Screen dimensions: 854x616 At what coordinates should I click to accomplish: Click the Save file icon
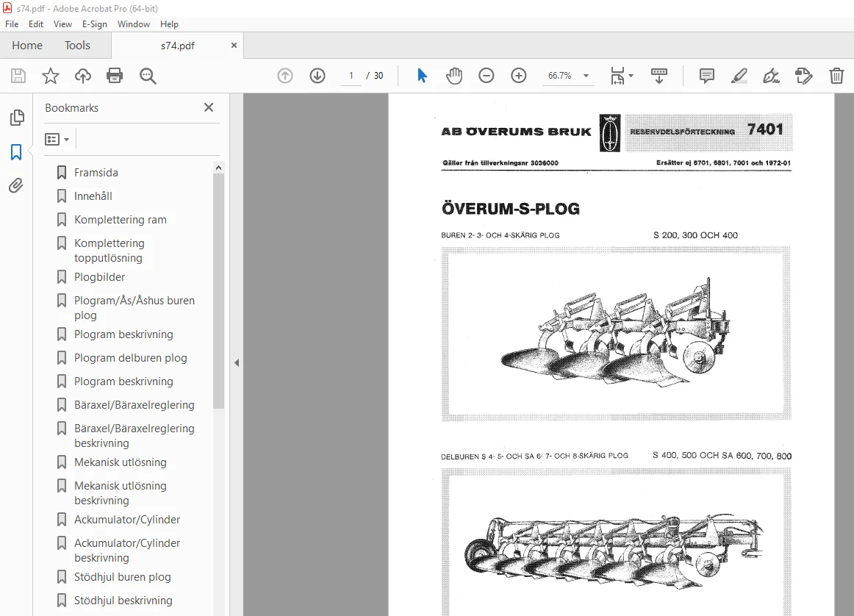(18, 76)
